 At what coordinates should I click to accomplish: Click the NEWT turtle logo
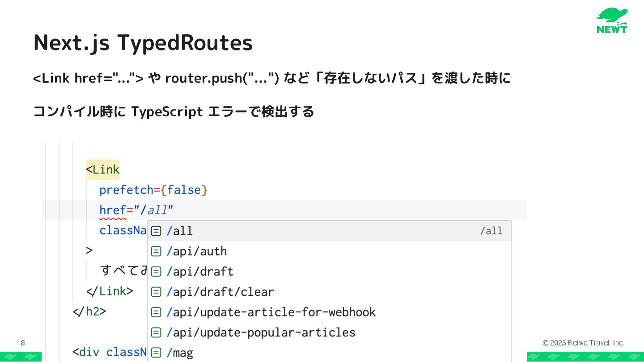tap(612, 21)
